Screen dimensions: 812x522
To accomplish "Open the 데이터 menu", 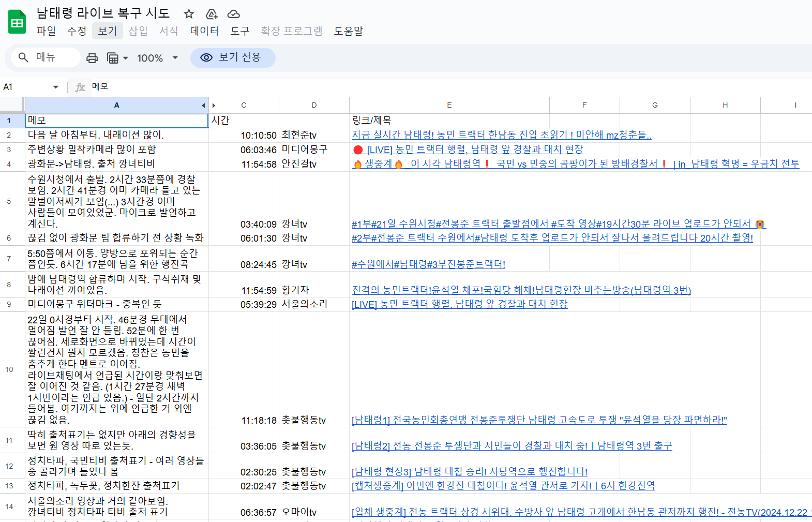I will pos(204,31).
